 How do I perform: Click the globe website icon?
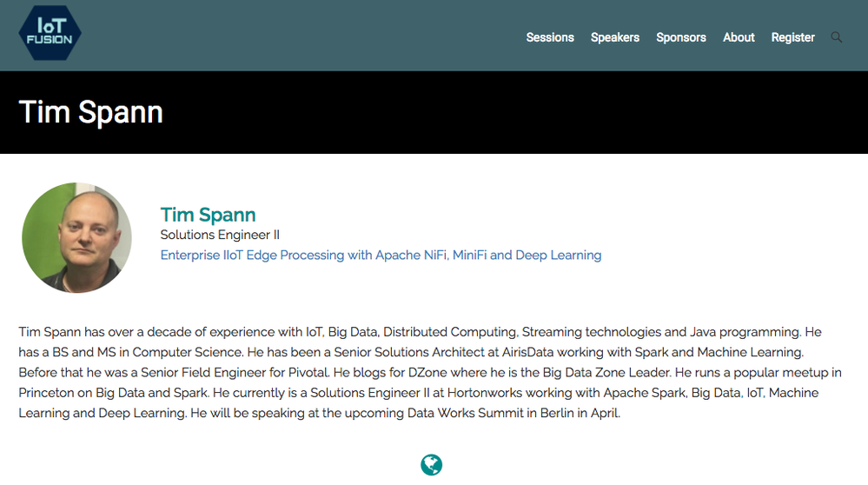431,465
